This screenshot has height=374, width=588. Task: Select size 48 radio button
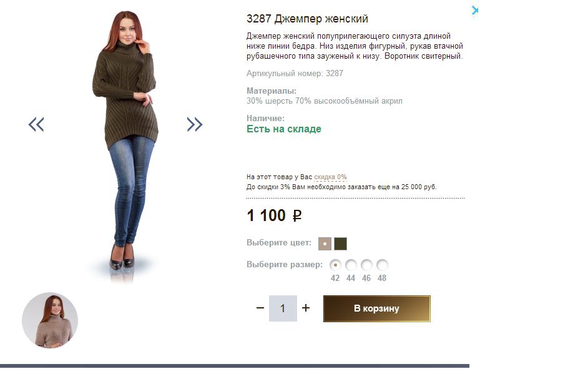coord(382,265)
